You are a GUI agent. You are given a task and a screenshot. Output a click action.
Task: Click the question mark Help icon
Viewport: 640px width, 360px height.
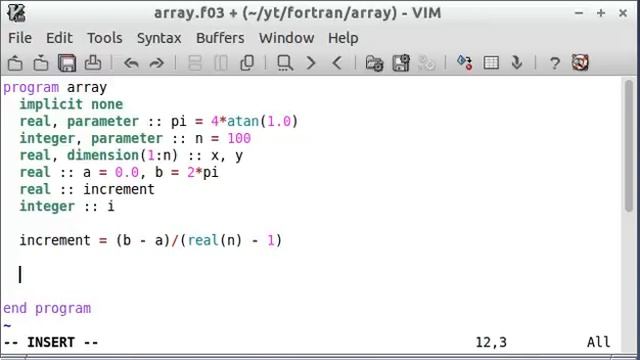[x=554, y=64]
